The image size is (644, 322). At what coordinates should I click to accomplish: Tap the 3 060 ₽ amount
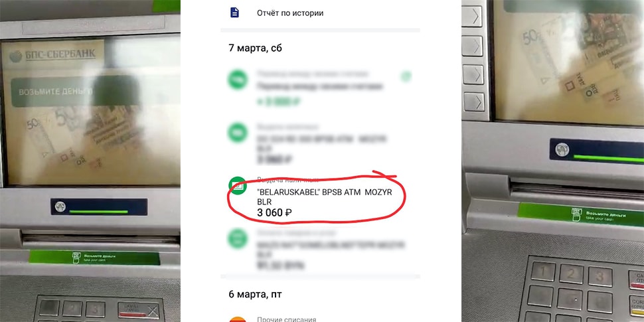pos(274,212)
